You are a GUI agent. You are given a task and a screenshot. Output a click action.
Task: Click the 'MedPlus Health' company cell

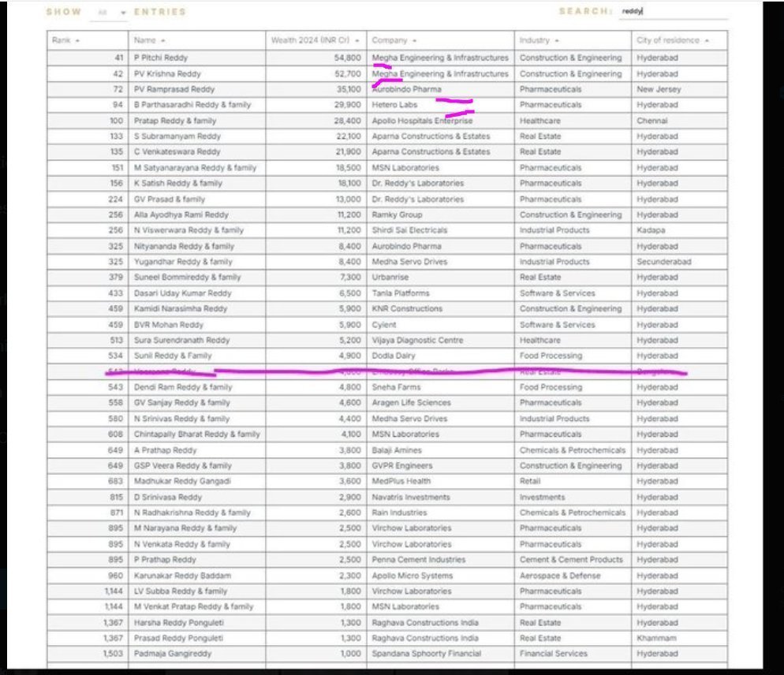(440, 482)
